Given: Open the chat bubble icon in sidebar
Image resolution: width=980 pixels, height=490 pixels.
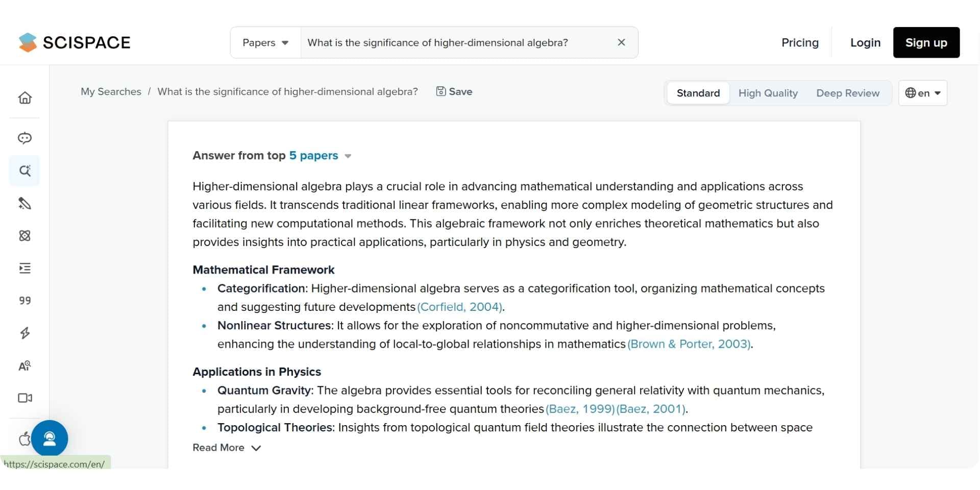Looking at the screenshot, I should [24, 138].
